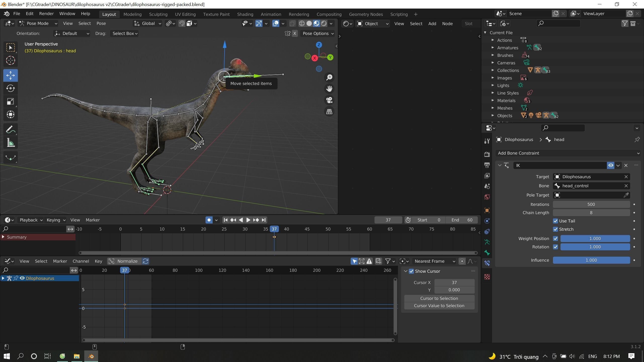Select the 3D Cursor tool

point(10,60)
